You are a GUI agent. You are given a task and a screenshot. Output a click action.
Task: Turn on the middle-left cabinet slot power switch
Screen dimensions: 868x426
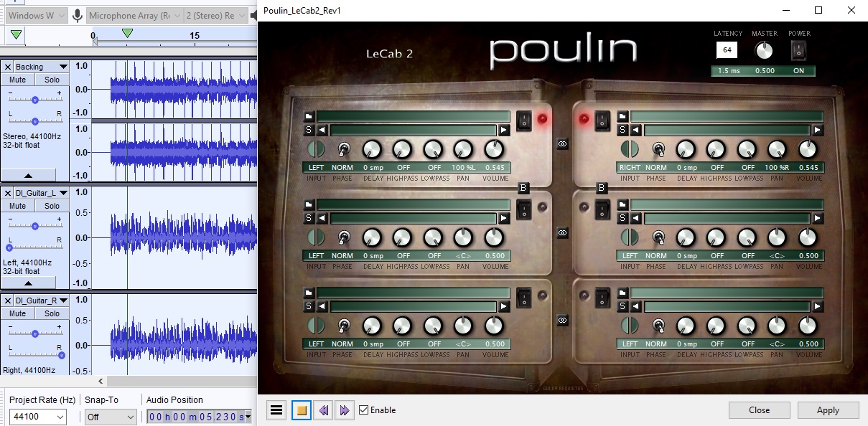point(524,209)
